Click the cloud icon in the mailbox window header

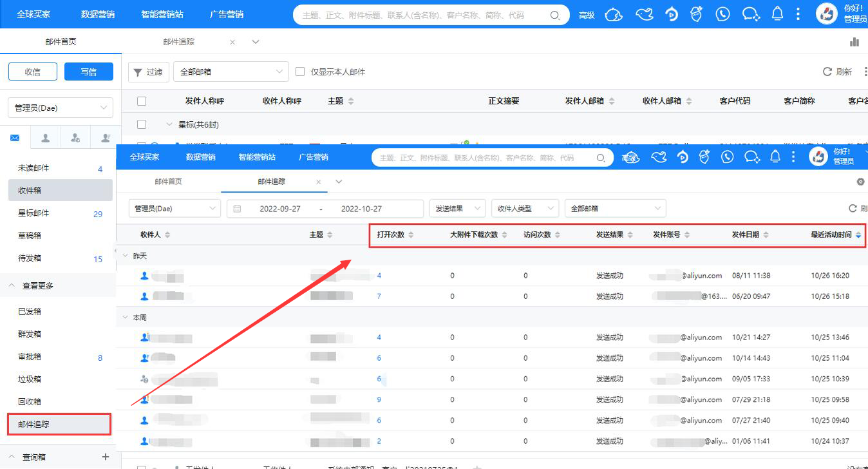(614, 14)
